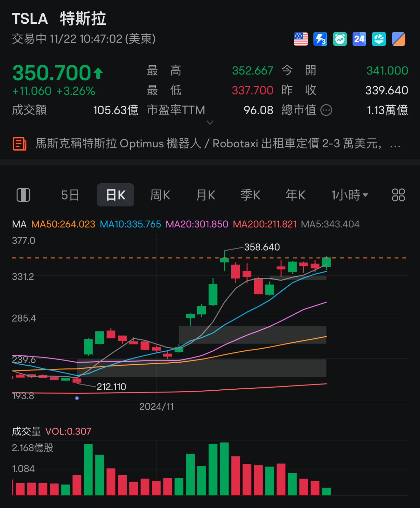The width and height of the screenshot is (420, 508).
Task: Switch to the 5日 chart tab
Action: pyautogui.click(x=70, y=195)
